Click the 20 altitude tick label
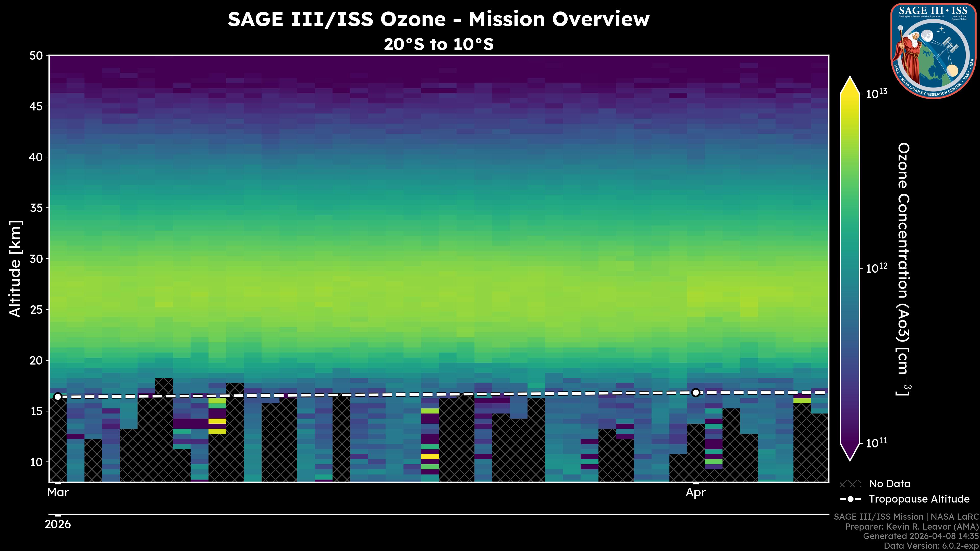 pyautogui.click(x=36, y=360)
